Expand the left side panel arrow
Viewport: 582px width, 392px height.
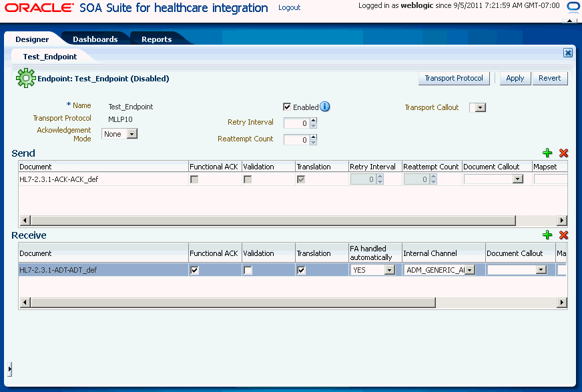click(9, 369)
